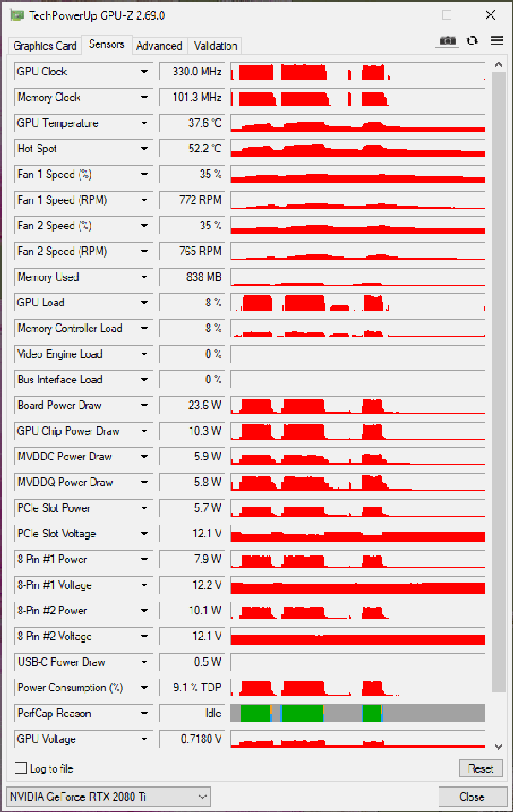Click the Power Consumption (%) graph
Image resolution: width=513 pixels, height=812 pixels.
(357, 688)
